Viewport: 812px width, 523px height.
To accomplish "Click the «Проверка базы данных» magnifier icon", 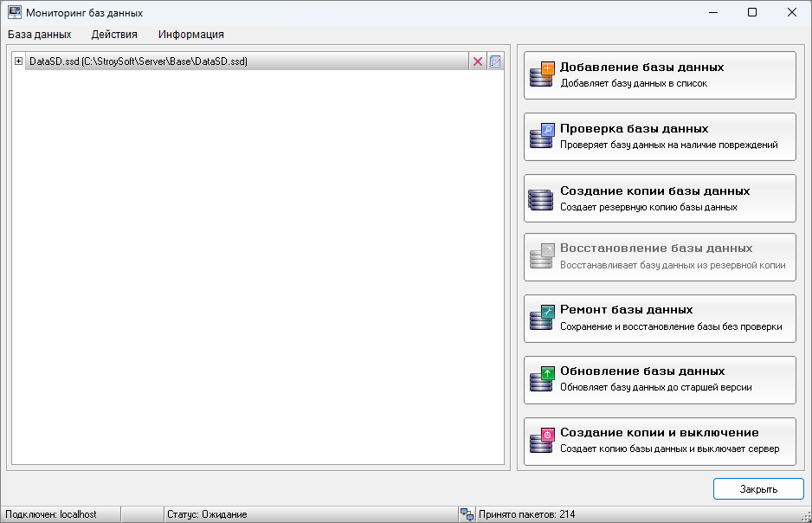I will [541, 137].
